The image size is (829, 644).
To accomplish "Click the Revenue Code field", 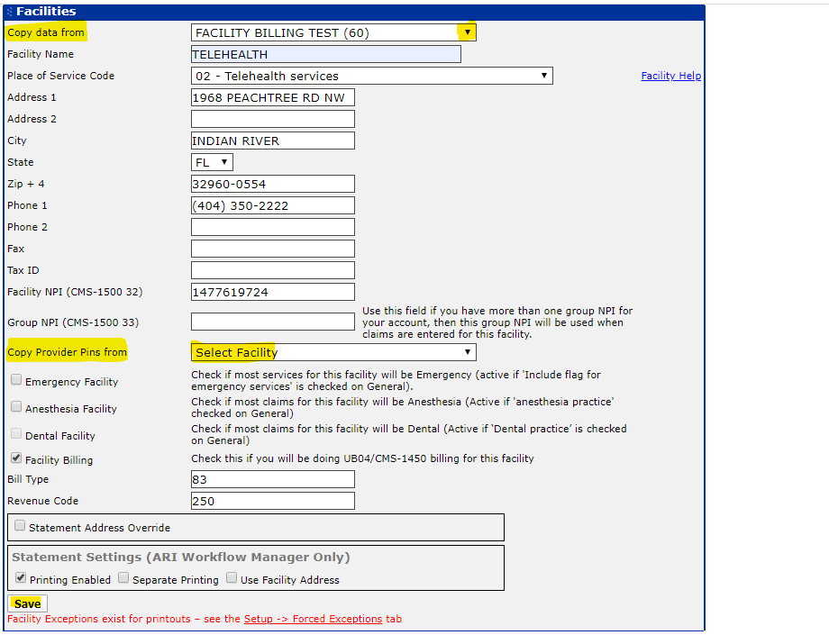I will (273, 501).
